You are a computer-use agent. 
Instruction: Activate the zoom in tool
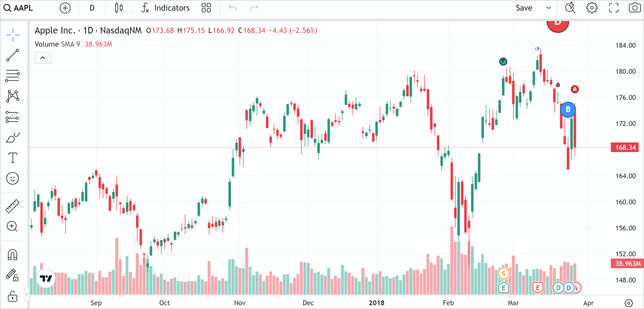tap(12, 226)
